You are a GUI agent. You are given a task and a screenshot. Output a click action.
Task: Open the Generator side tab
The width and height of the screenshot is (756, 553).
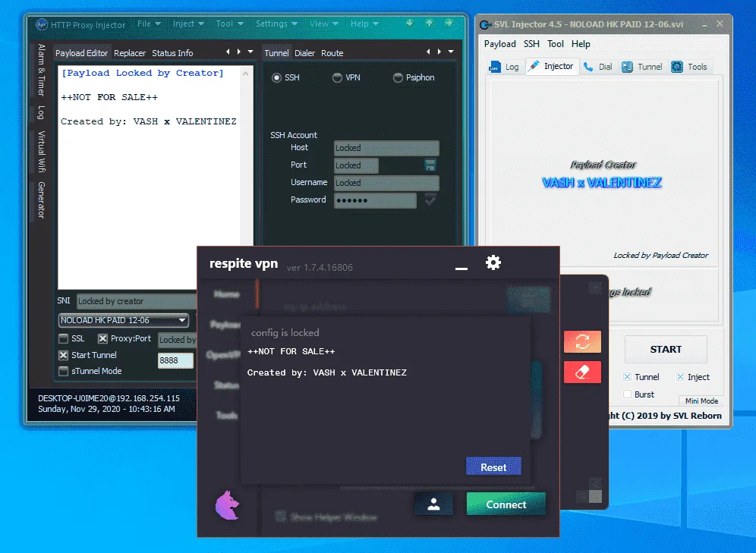42,200
